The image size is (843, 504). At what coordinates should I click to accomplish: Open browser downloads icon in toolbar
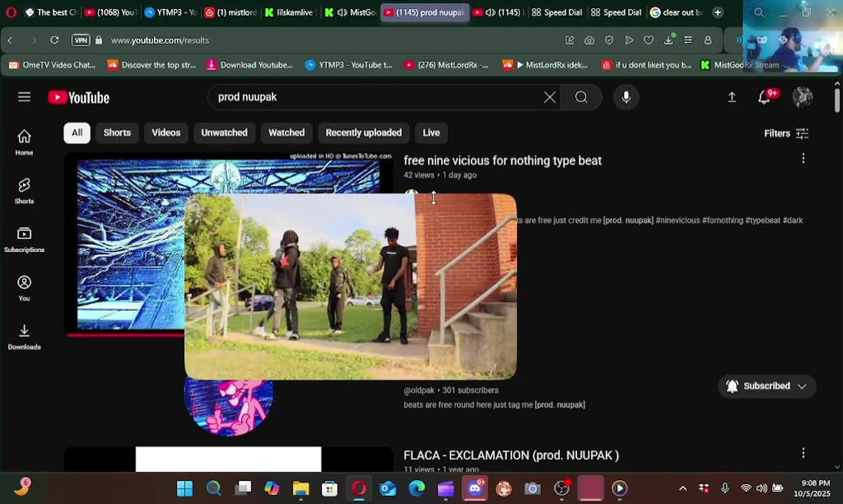click(669, 40)
